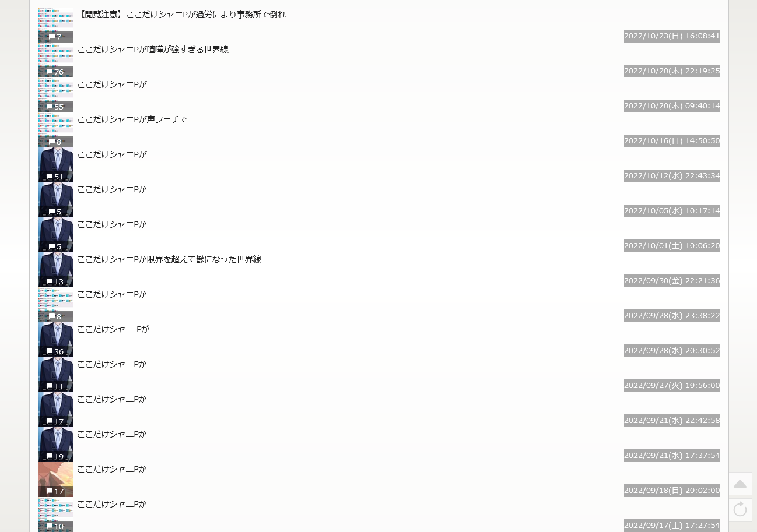
Task: Click suit thumbnail of thread with 11 comments
Action: coord(55,375)
